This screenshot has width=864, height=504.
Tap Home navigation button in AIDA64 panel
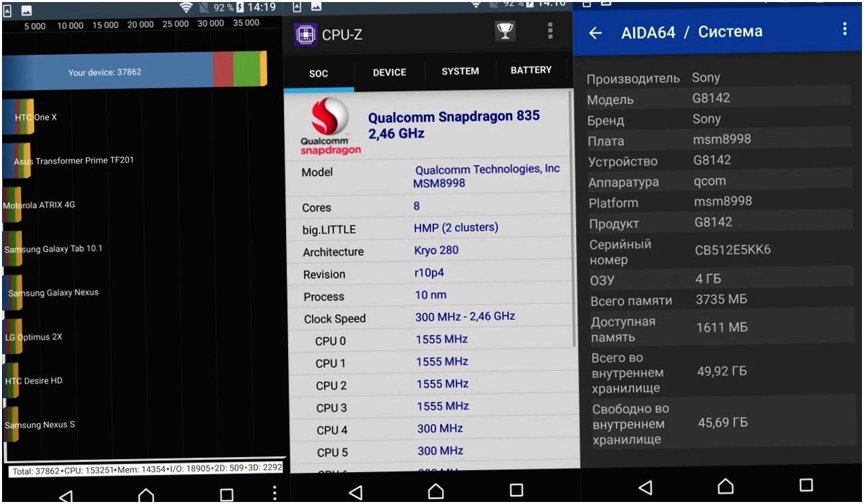coord(725,486)
